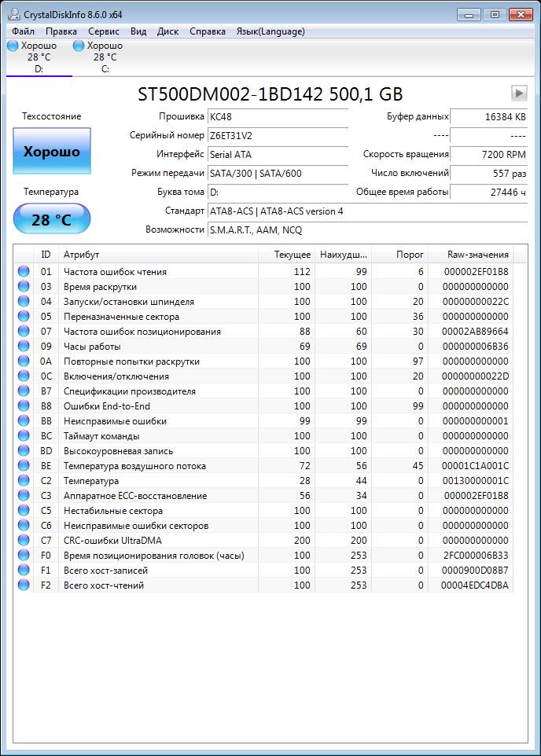Click the power-on count field 557 раз
The image size is (541, 756).
pos(488,174)
